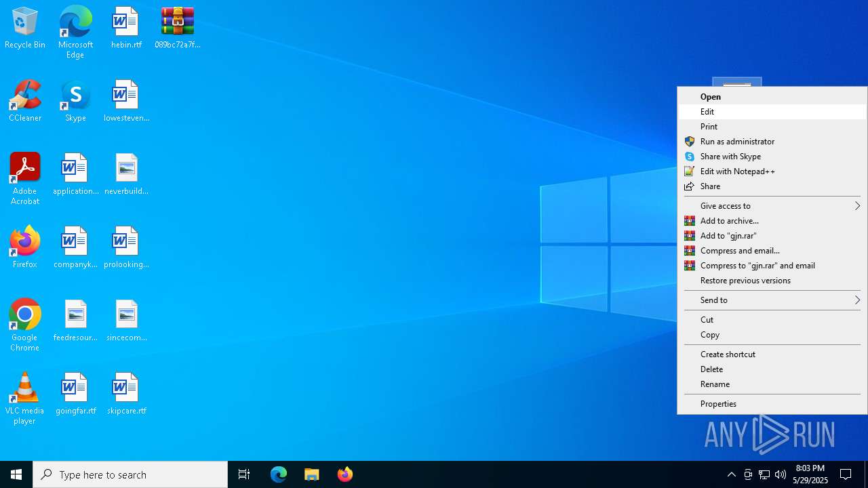Choose Delete in the context menu

pos(772,369)
